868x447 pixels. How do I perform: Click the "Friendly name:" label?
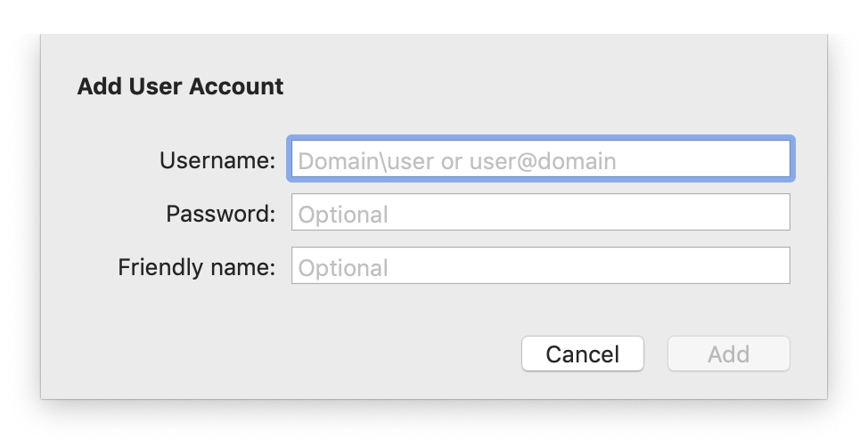click(196, 267)
